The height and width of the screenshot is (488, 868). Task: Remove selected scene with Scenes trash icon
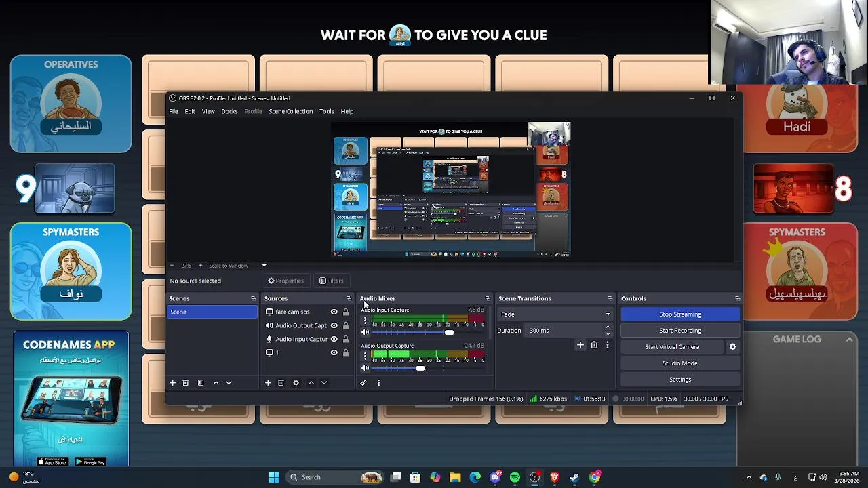[x=185, y=383]
